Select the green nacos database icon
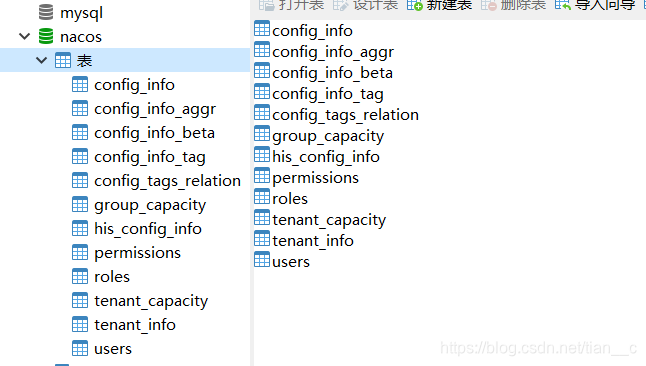 pos(46,36)
